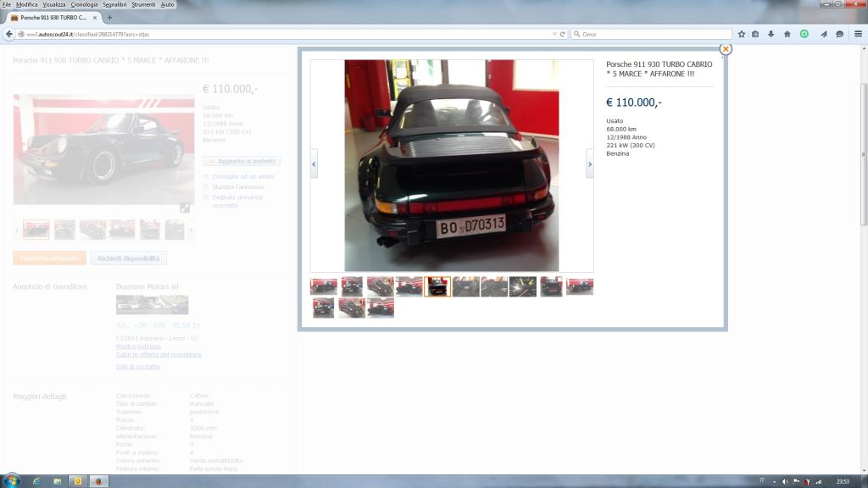Open Tutte le offerte del rivenditore link
The image size is (868, 488).
click(x=159, y=355)
